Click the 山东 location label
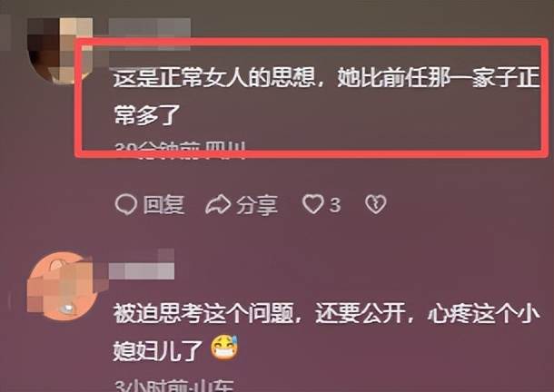The image size is (554, 392). pos(215,386)
